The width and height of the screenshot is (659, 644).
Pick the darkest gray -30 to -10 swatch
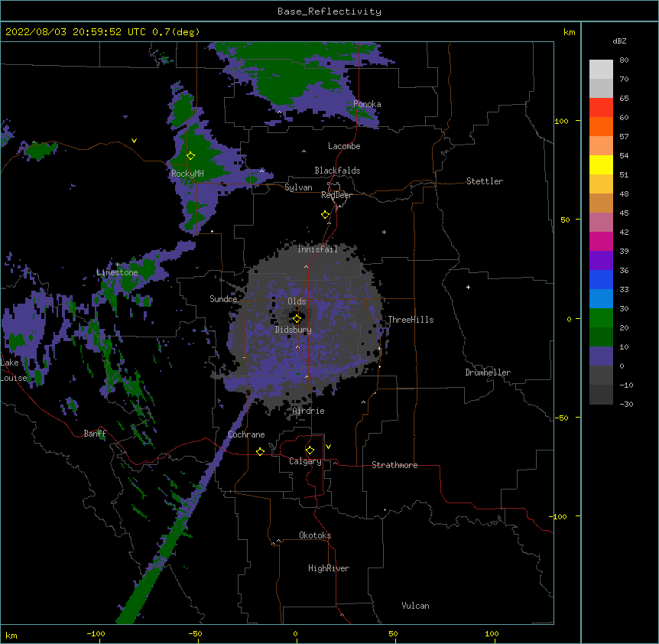(601, 395)
